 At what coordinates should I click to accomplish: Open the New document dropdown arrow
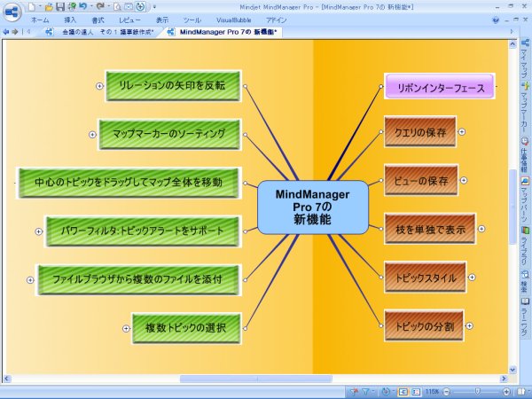click(x=39, y=6)
